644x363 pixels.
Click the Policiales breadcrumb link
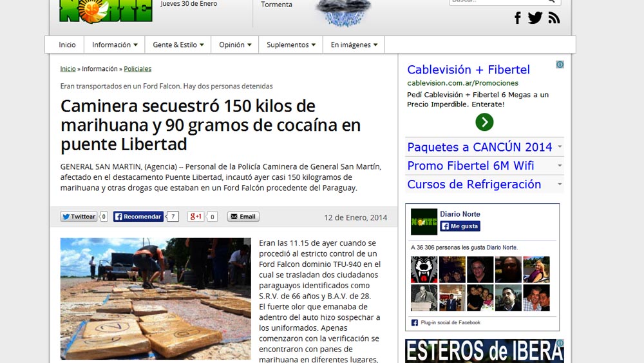click(x=138, y=68)
